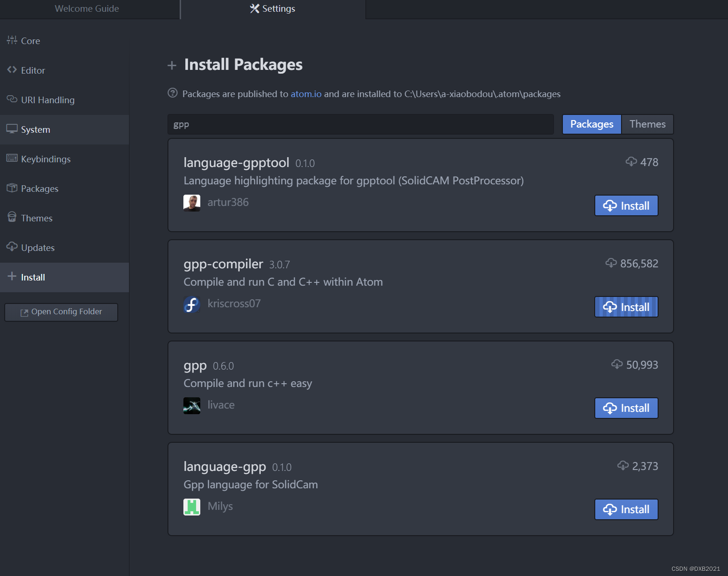Click the Themes paint bucket icon

[x=12, y=217]
